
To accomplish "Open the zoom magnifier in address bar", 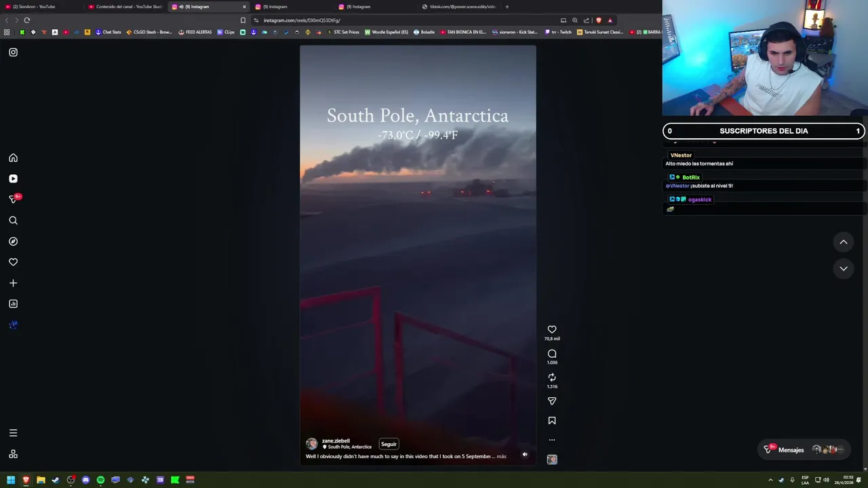I will click(x=575, y=20).
